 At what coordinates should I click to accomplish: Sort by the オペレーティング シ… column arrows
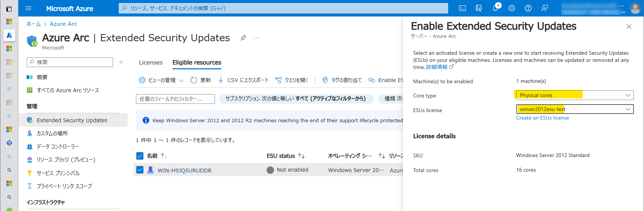(x=382, y=156)
